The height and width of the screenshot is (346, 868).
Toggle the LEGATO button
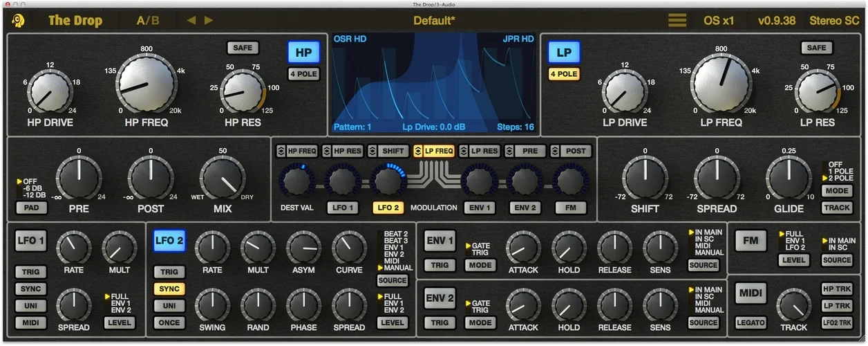coord(751,322)
